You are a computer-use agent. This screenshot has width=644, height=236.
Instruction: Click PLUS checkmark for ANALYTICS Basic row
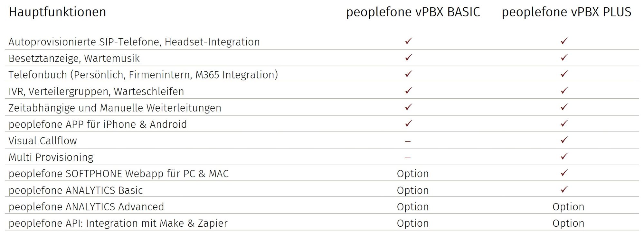(564, 190)
